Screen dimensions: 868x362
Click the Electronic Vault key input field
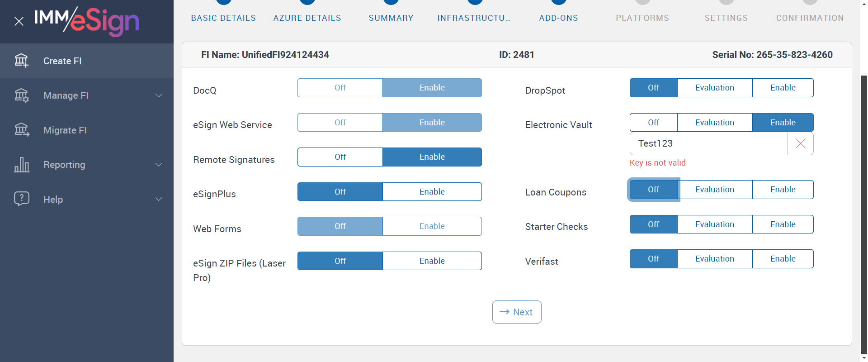(708, 143)
